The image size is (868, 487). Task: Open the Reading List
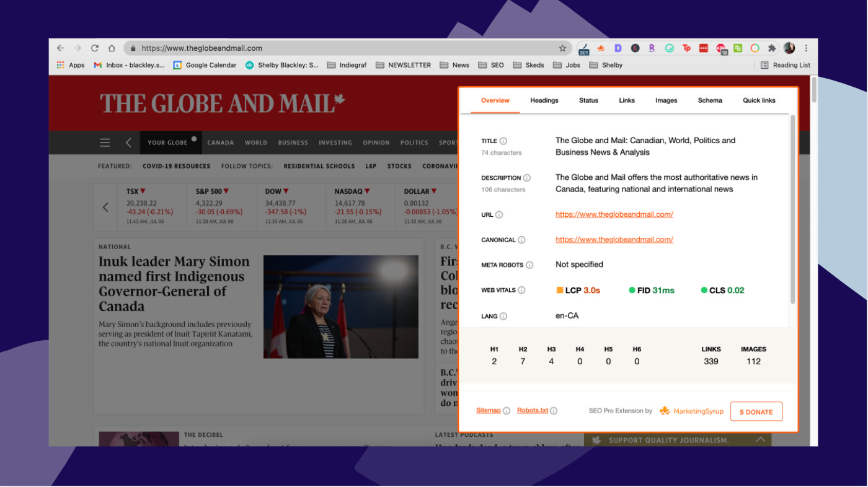(x=785, y=65)
